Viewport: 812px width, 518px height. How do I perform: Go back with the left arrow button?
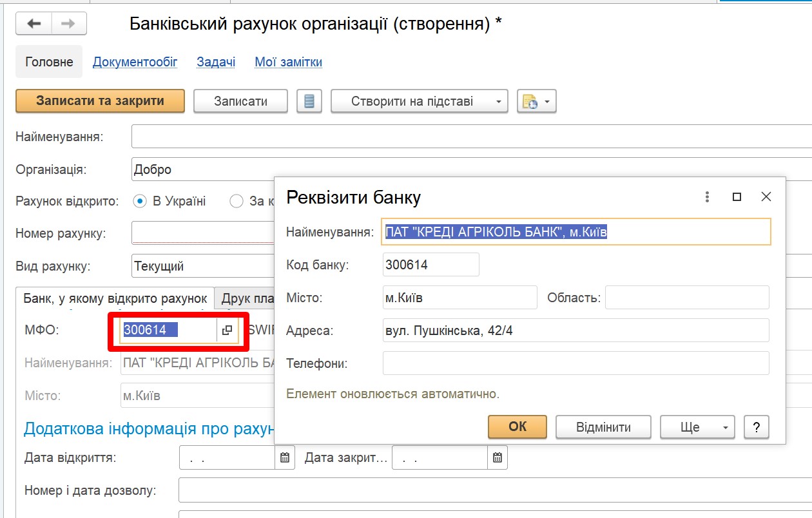point(34,24)
